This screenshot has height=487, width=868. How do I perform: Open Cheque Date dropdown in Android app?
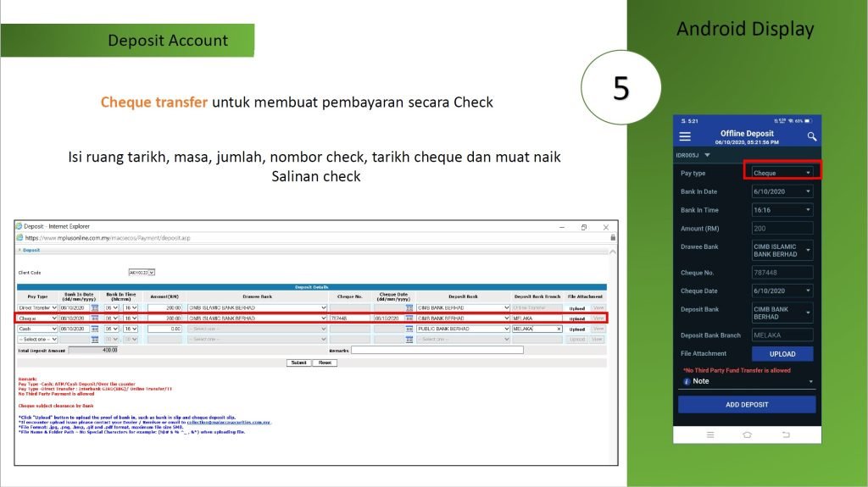[x=782, y=291]
